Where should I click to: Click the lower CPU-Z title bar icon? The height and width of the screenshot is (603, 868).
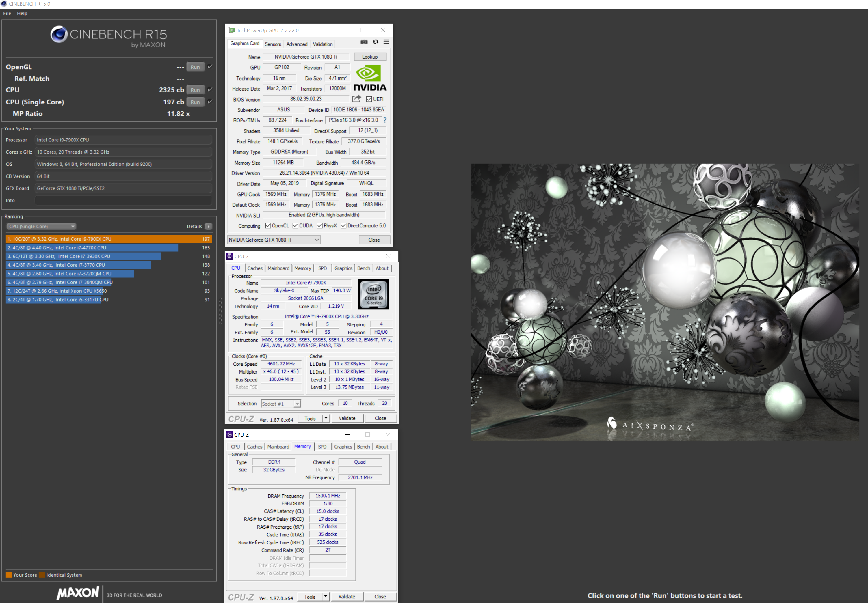click(229, 434)
